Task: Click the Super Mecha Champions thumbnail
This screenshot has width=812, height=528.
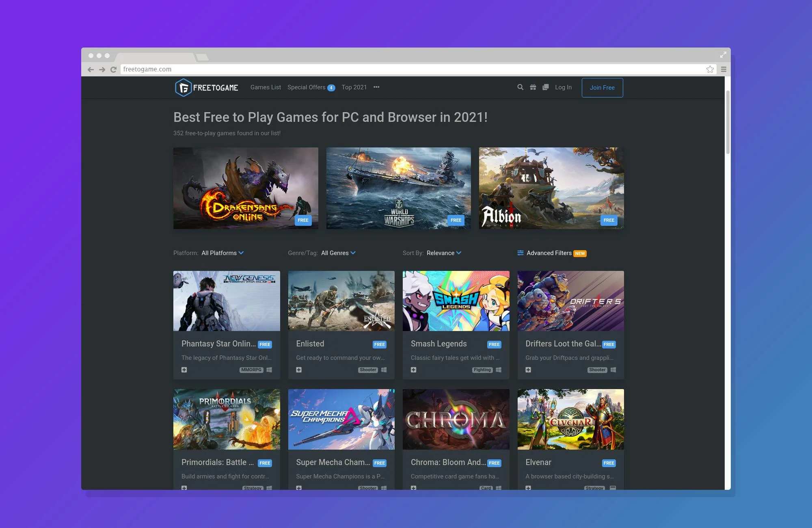Action: pyautogui.click(x=341, y=419)
